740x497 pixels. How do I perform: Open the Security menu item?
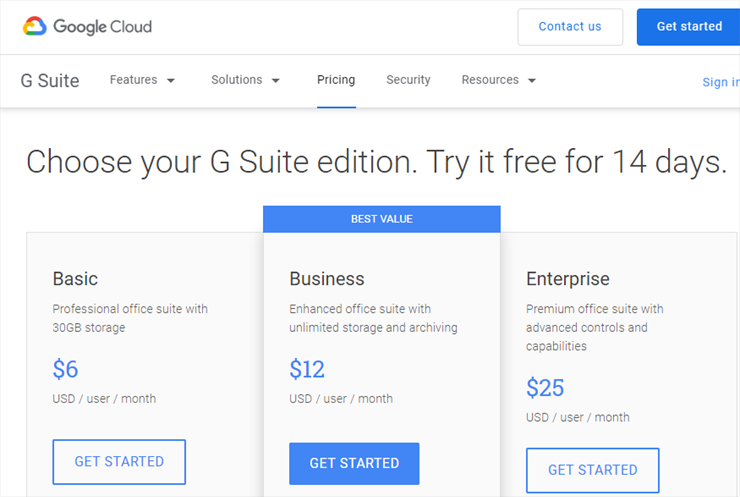point(408,80)
